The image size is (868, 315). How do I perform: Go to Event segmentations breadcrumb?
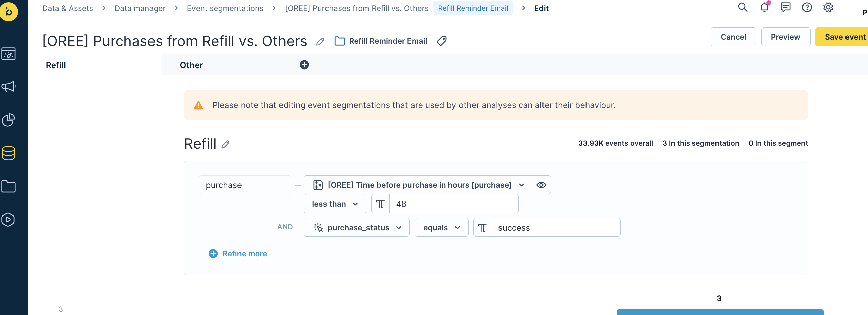tap(225, 8)
